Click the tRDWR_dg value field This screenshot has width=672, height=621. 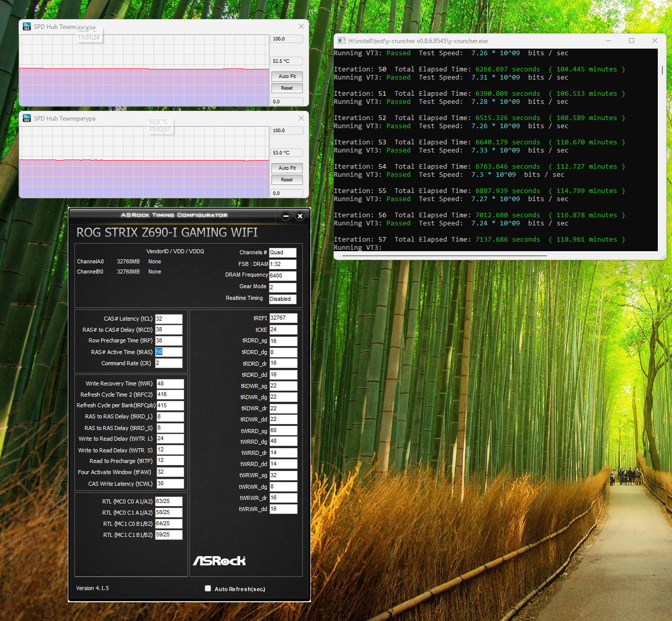283,397
